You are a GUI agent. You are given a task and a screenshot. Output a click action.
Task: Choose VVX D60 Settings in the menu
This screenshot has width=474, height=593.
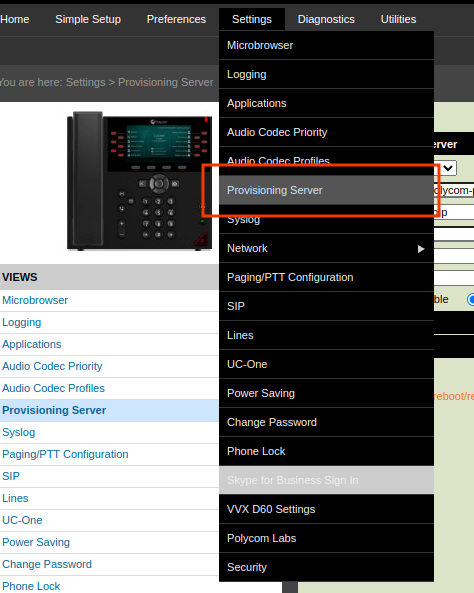click(x=326, y=509)
